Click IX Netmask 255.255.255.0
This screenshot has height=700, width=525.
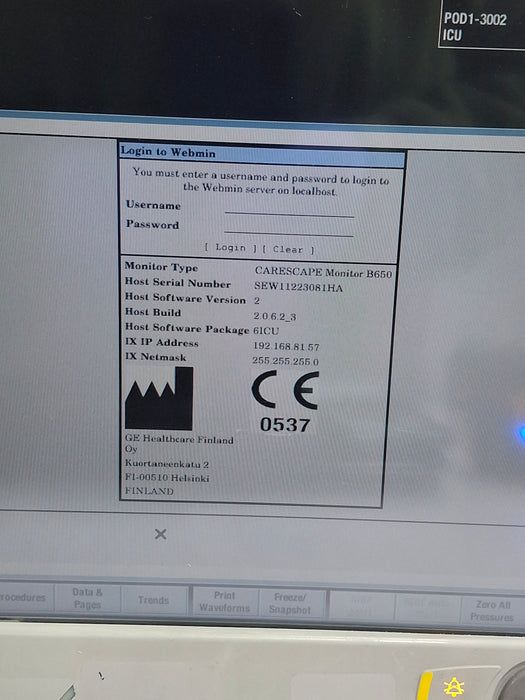coord(285,361)
